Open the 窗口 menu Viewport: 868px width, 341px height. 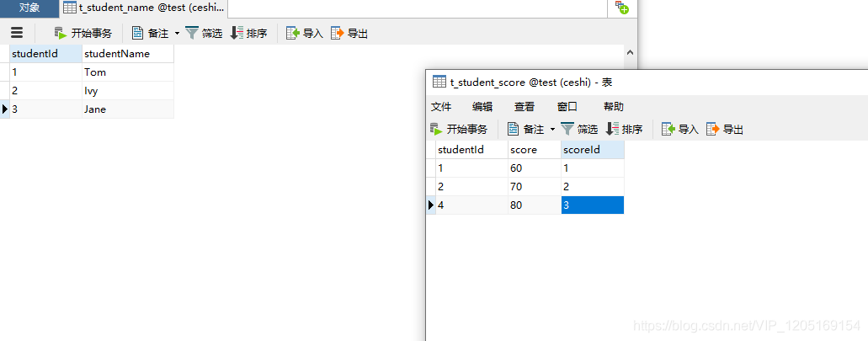point(567,107)
